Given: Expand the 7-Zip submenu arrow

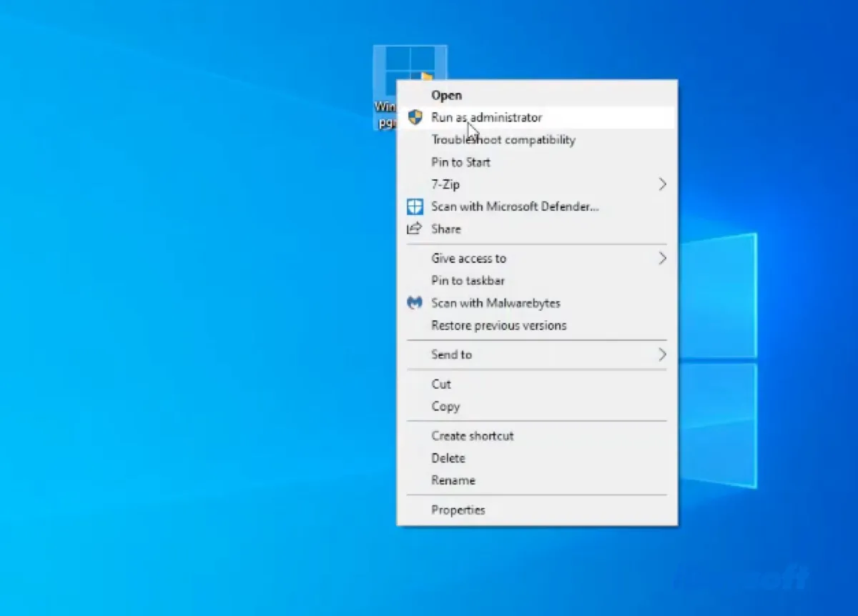Looking at the screenshot, I should pyautogui.click(x=662, y=184).
